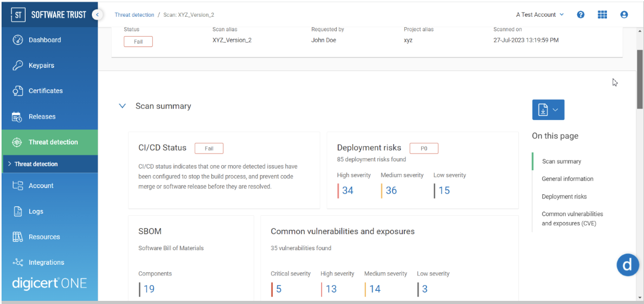The image size is (644, 304).
Task: Click the Dashboard gauge icon in sidebar
Action: 18,40
